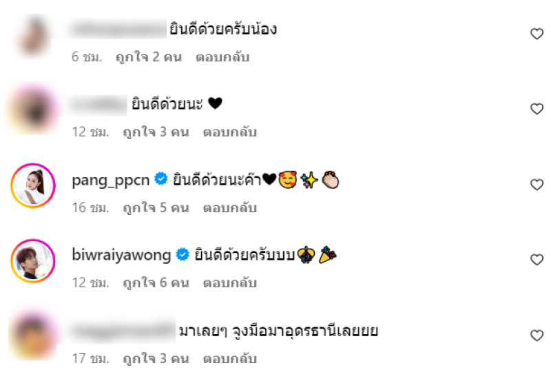The width and height of the screenshot is (551, 392).
Task: Click biwraiyawong's blue verified badge
Action: pos(183,254)
